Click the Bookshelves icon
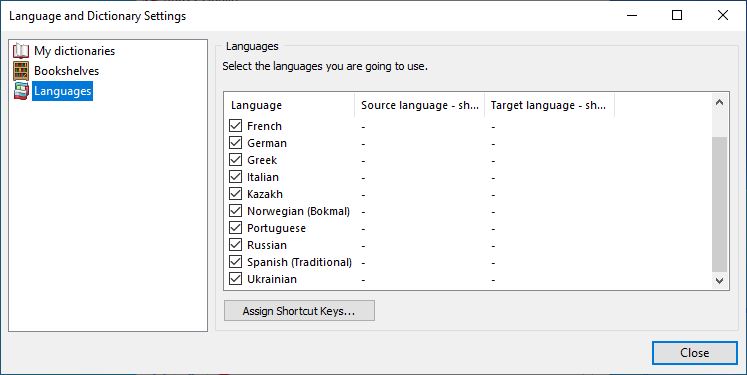The image size is (747, 375). tap(21, 71)
